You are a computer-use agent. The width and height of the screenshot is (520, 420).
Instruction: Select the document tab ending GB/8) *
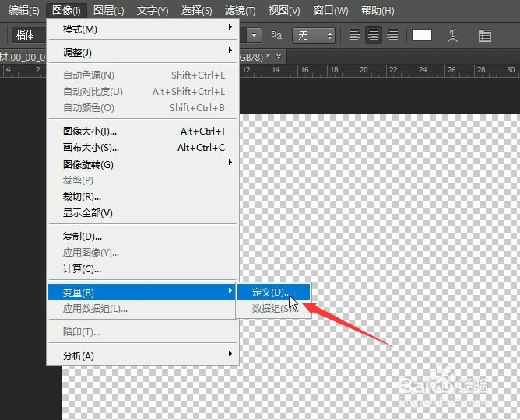tap(254, 57)
